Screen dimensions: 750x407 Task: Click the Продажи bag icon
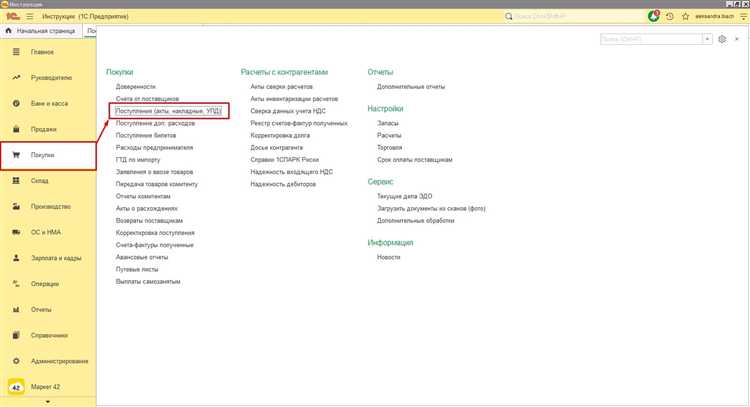(x=16, y=129)
